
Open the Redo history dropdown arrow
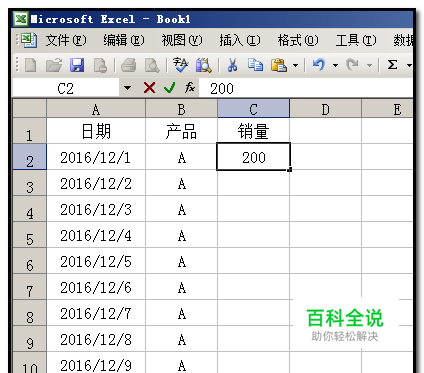click(x=369, y=65)
